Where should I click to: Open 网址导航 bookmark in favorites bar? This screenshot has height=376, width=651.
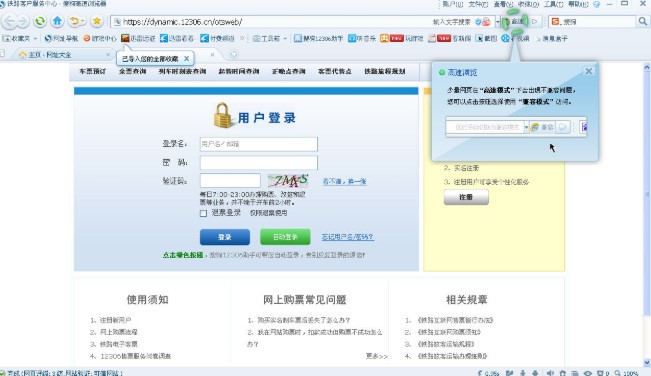coord(61,39)
